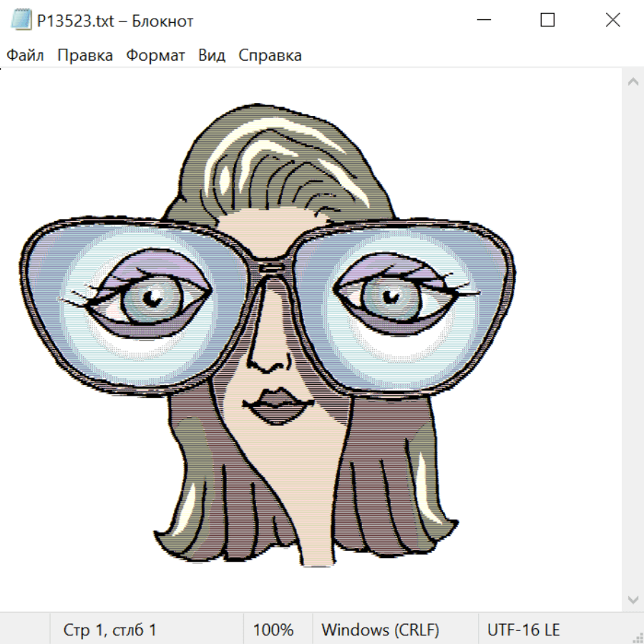644x644 pixels.
Task: Open the Вид menu
Action: coord(212,55)
